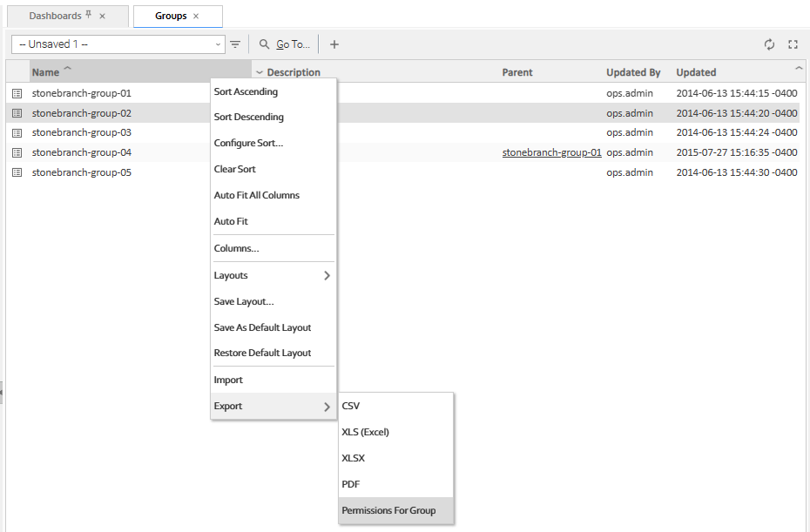Select Sort Descending in the context menu
810x532 pixels.
[249, 117]
